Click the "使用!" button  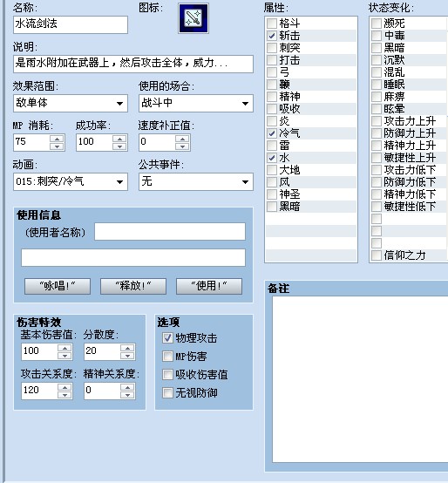coord(209,286)
